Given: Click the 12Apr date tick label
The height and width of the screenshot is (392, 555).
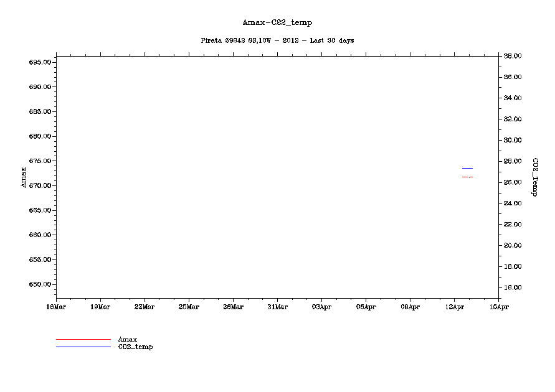Looking at the screenshot, I should (454, 307).
